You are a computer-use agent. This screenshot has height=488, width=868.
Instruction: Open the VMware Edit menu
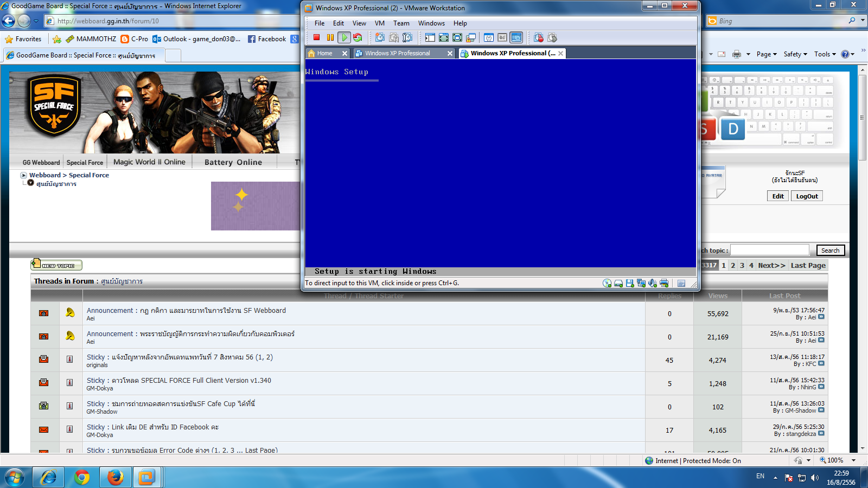click(339, 23)
